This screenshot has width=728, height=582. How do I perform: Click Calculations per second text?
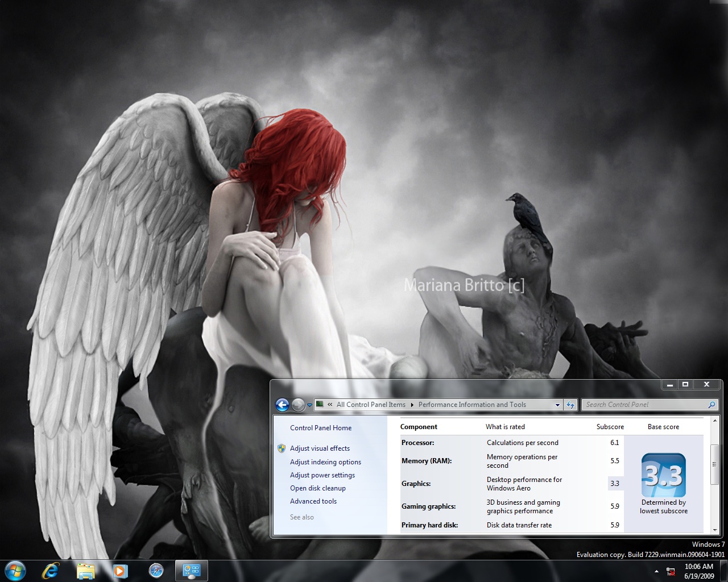pos(522,443)
